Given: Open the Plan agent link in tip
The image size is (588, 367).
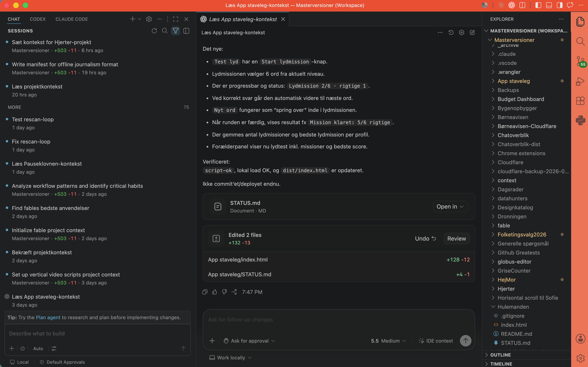Looking at the screenshot, I should click(48, 318).
